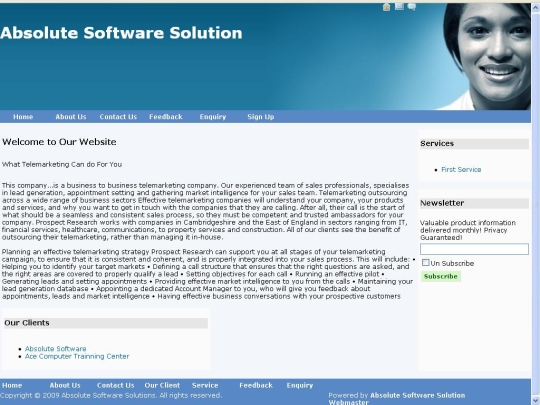Click the mail envelope icon in the header
The image size is (540, 405).
point(399,7)
